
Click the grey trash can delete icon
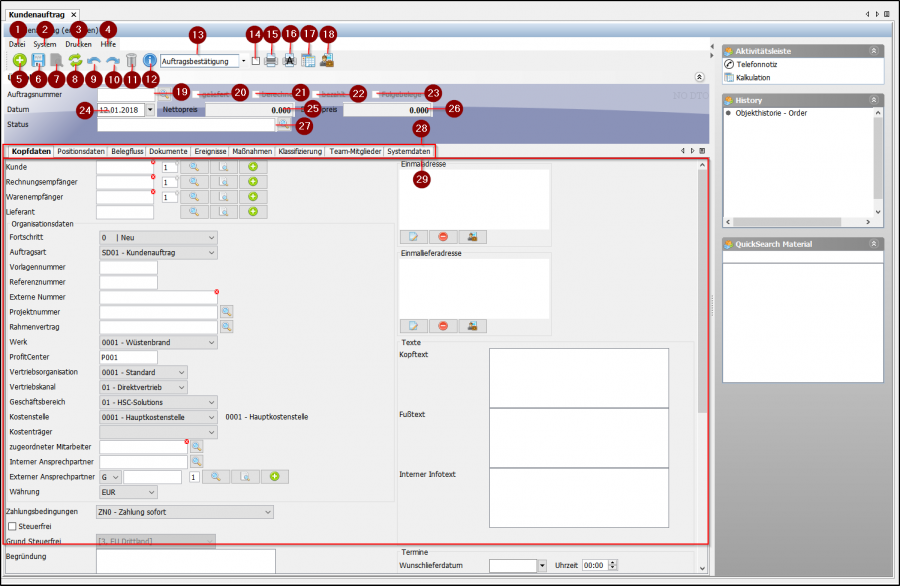(131, 61)
